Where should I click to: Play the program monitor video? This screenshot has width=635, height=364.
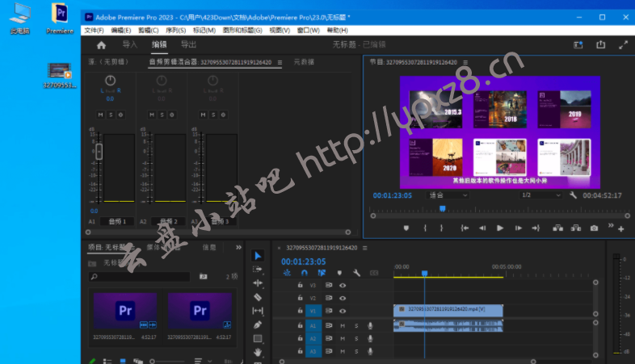[500, 228]
